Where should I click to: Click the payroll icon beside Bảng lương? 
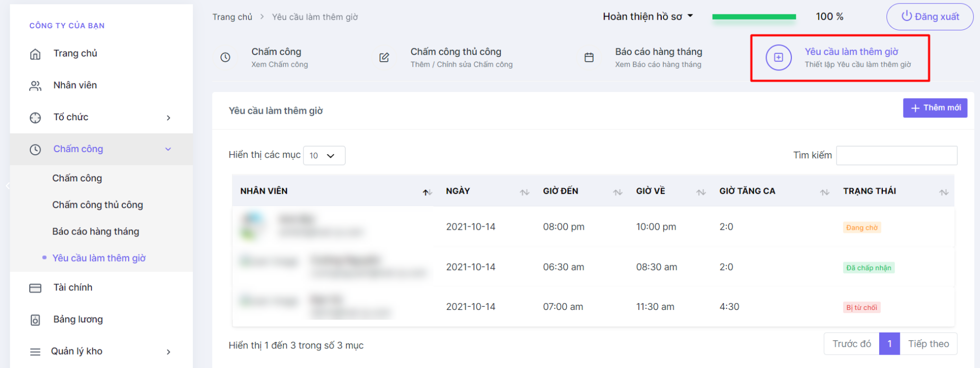click(x=35, y=320)
